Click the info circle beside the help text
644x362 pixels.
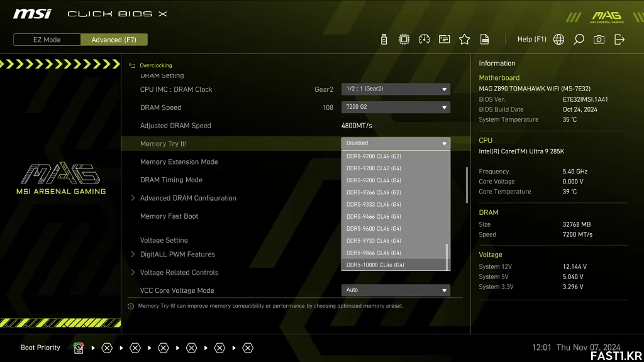(x=131, y=306)
